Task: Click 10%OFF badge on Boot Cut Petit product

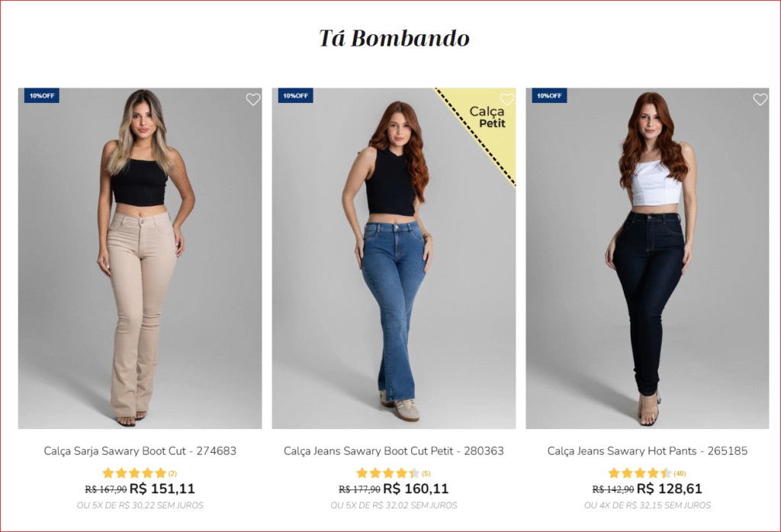Action: (295, 95)
